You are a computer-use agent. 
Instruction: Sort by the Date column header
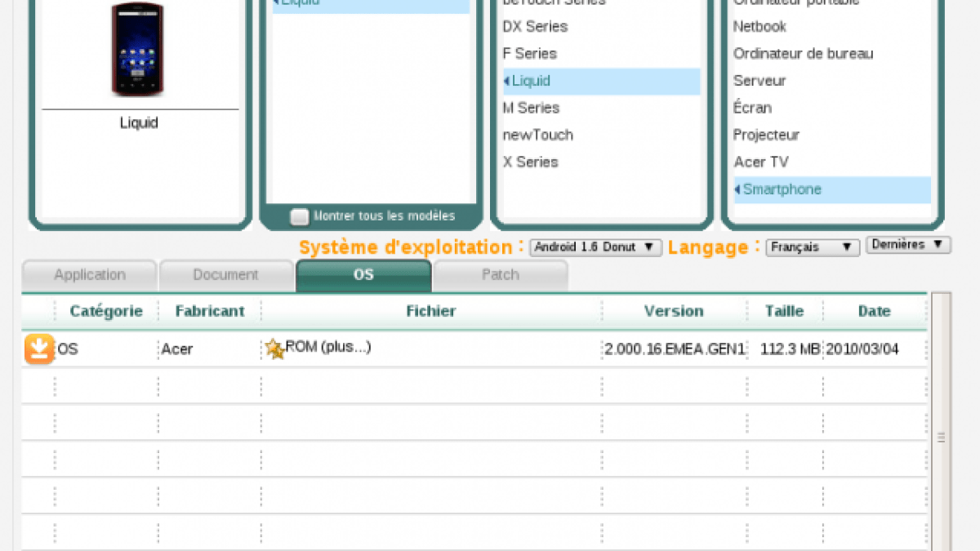pyautogui.click(x=874, y=311)
